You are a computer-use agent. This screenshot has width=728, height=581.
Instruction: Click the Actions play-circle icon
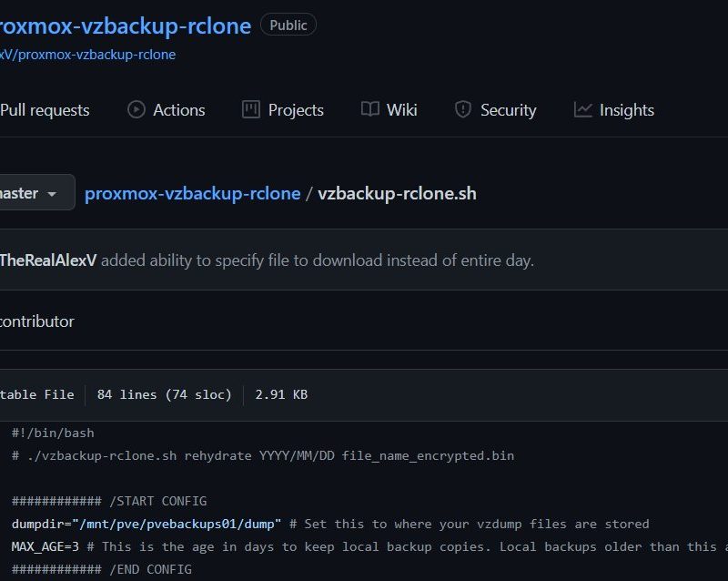[x=136, y=109]
